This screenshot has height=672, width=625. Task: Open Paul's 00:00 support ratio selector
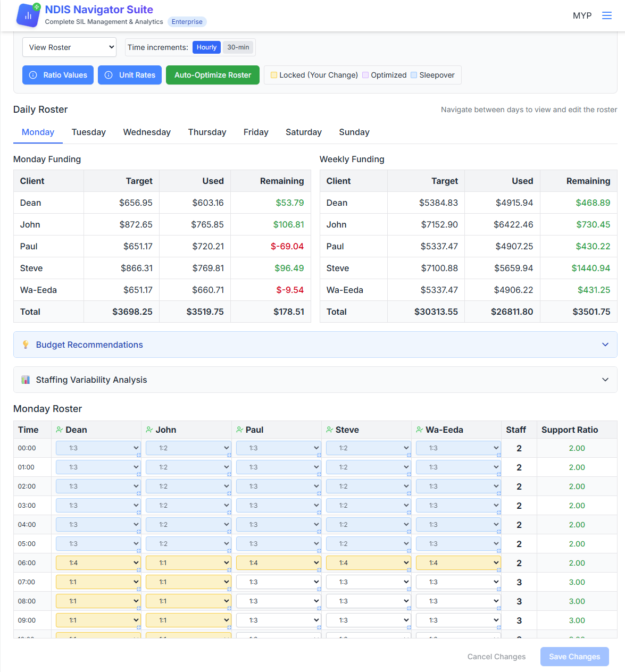pos(278,448)
